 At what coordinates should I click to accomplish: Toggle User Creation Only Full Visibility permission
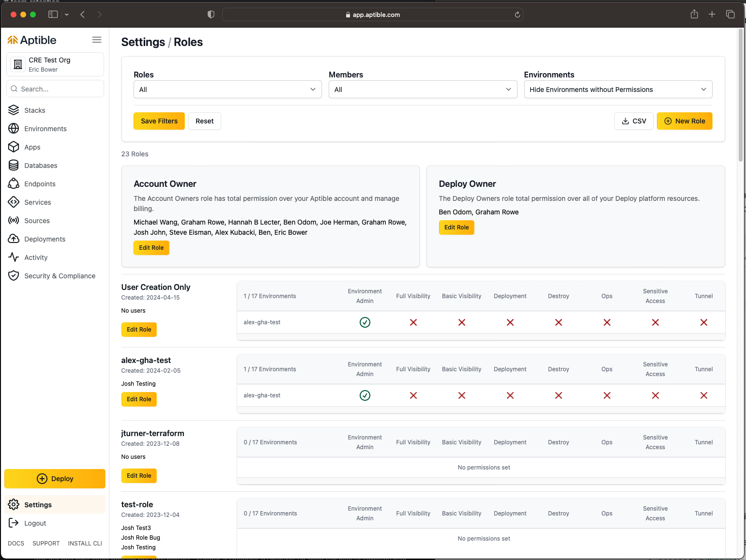[x=413, y=322]
